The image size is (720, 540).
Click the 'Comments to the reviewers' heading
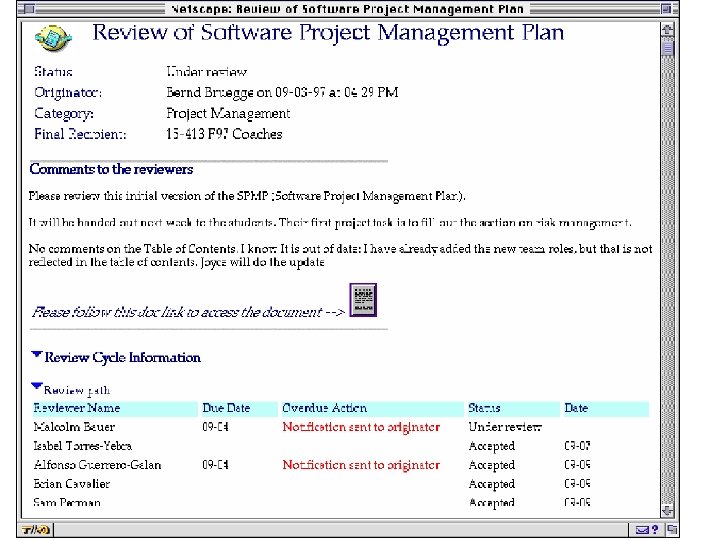111,169
